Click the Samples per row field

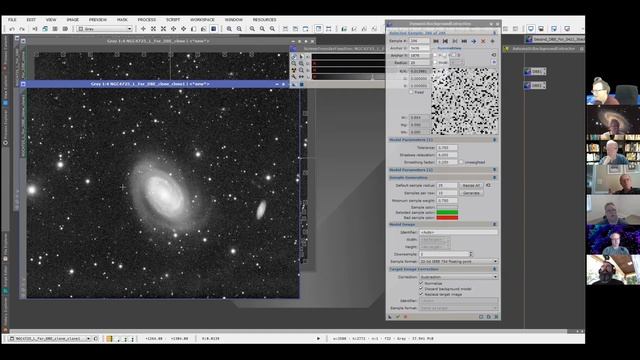pos(447,193)
